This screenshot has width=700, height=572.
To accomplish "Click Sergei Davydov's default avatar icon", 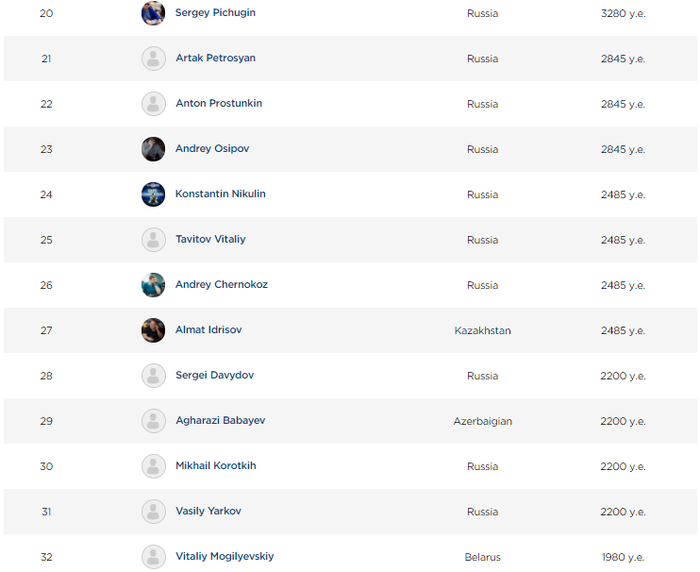I will 153,376.
